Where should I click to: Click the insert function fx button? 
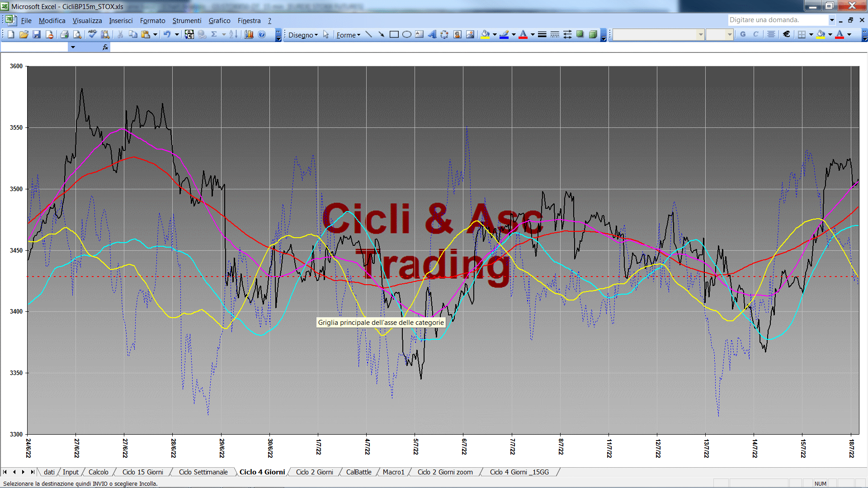[105, 47]
